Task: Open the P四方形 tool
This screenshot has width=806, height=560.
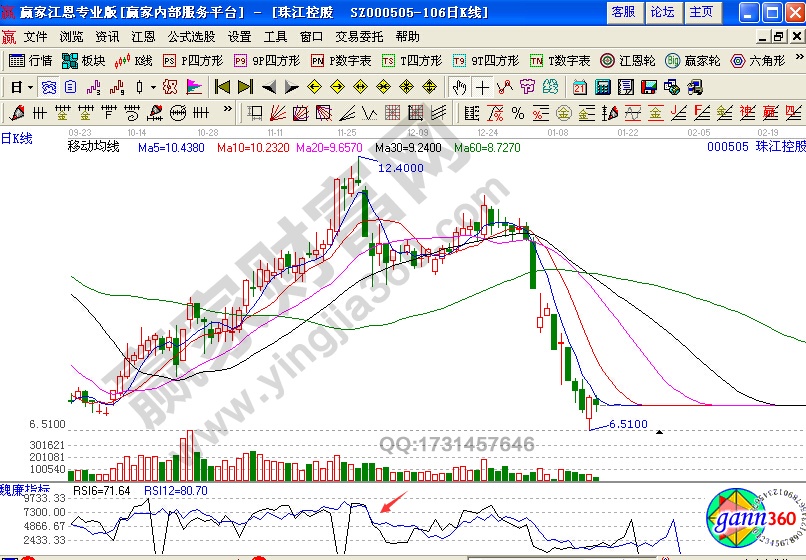Action: (193, 61)
